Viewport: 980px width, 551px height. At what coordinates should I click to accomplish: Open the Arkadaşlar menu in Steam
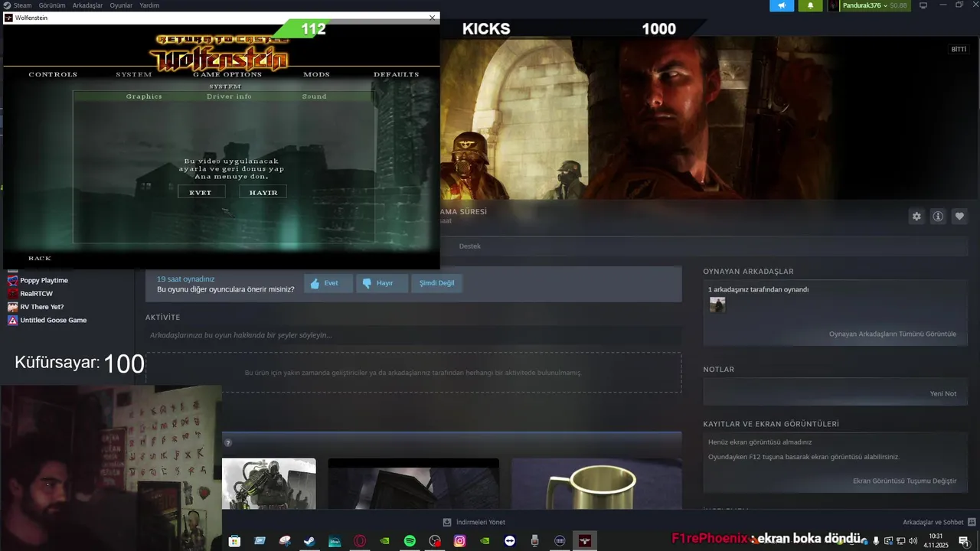point(87,5)
